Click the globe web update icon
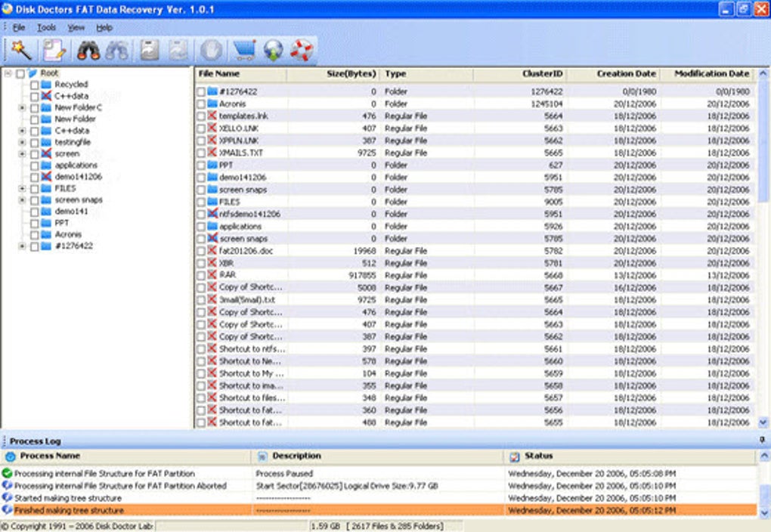This screenshot has width=771, height=532. coord(272,51)
